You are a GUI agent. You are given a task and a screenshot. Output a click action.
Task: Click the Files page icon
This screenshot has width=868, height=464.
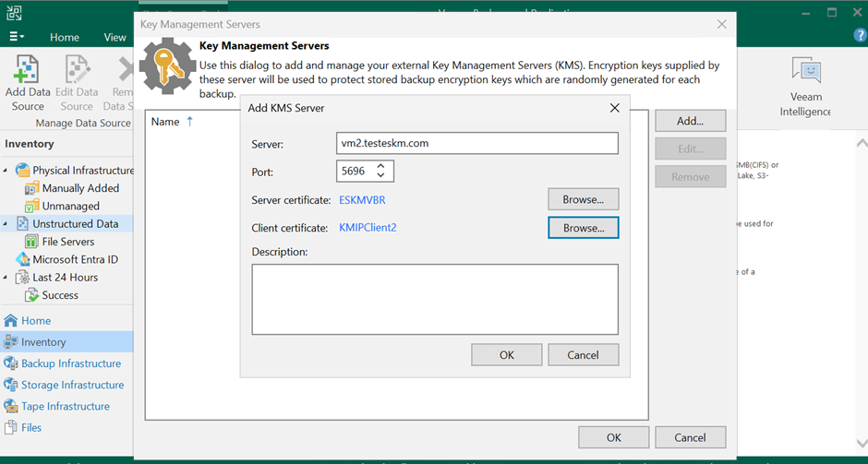pos(10,427)
